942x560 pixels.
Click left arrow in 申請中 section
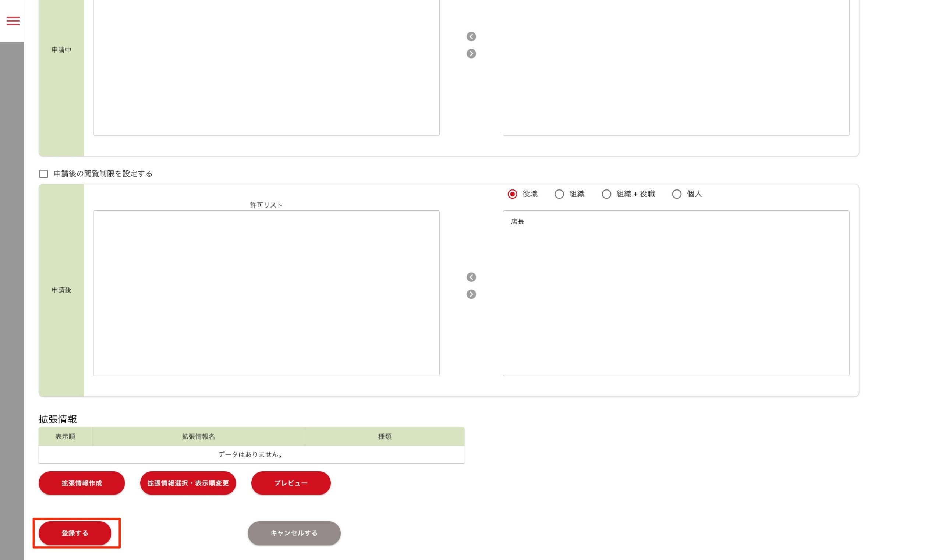click(471, 36)
